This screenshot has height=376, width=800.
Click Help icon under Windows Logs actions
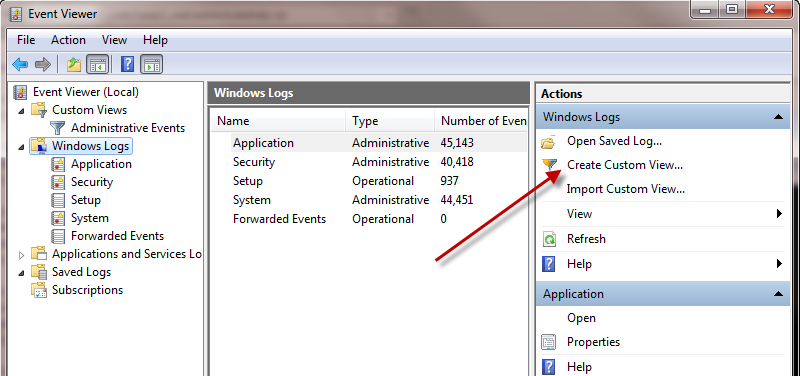pyautogui.click(x=548, y=264)
